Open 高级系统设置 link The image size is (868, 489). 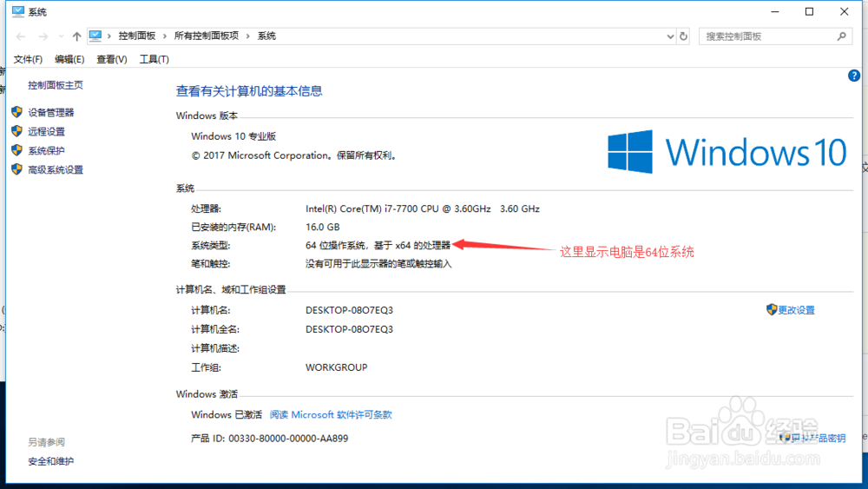pyautogui.click(x=56, y=170)
